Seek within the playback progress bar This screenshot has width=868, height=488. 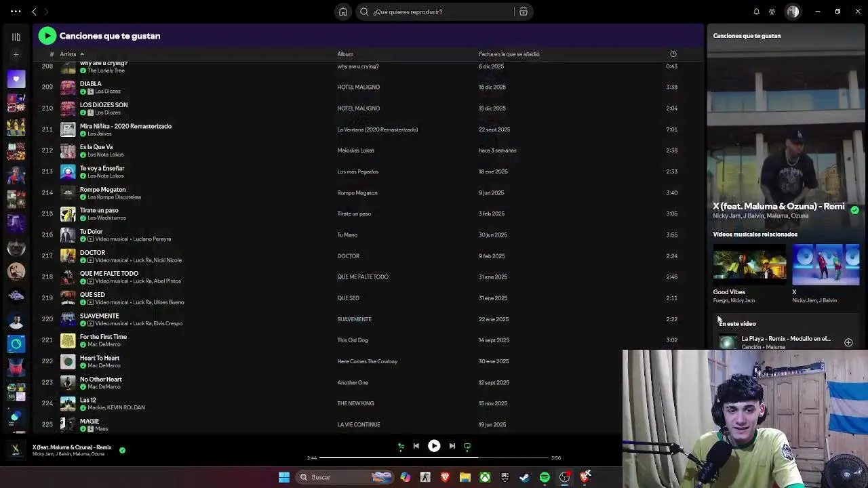434,457
